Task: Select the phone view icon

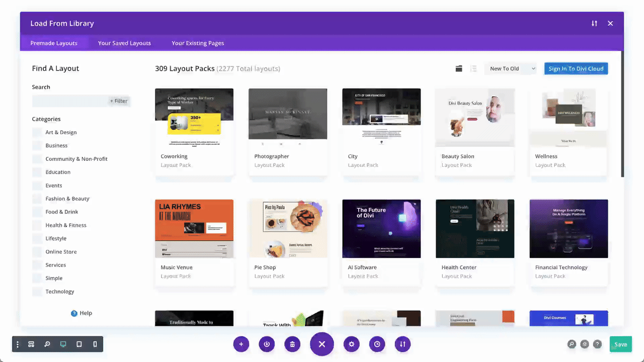Action: coord(95,344)
